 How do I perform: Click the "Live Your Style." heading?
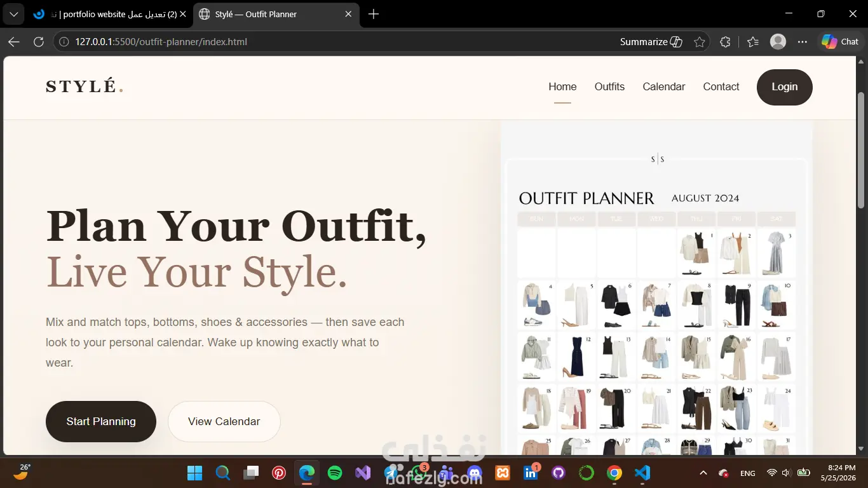pyautogui.click(x=197, y=272)
